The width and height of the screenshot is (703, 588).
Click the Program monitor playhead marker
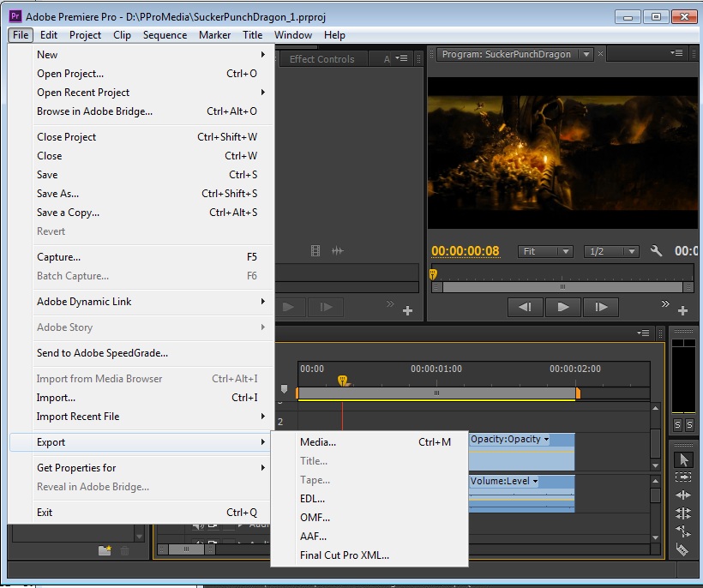[433, 273]
